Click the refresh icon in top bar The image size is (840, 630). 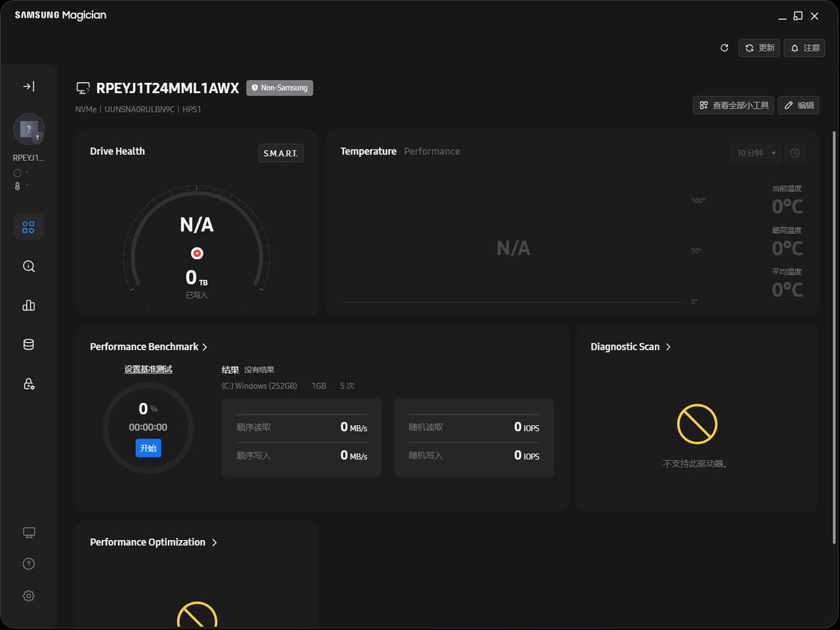[x=724, y=48]
